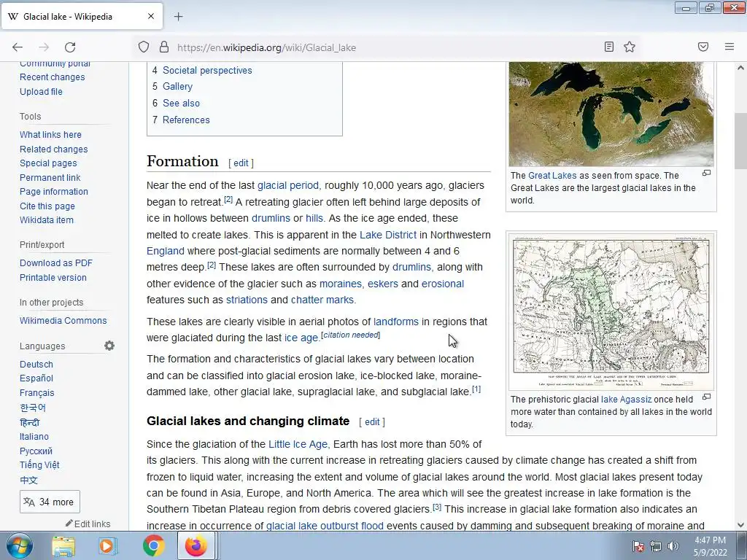The width and height of the screenshot is (747, 560).
Task: Open Wikidata item link
Action: [x=47, y=220]
